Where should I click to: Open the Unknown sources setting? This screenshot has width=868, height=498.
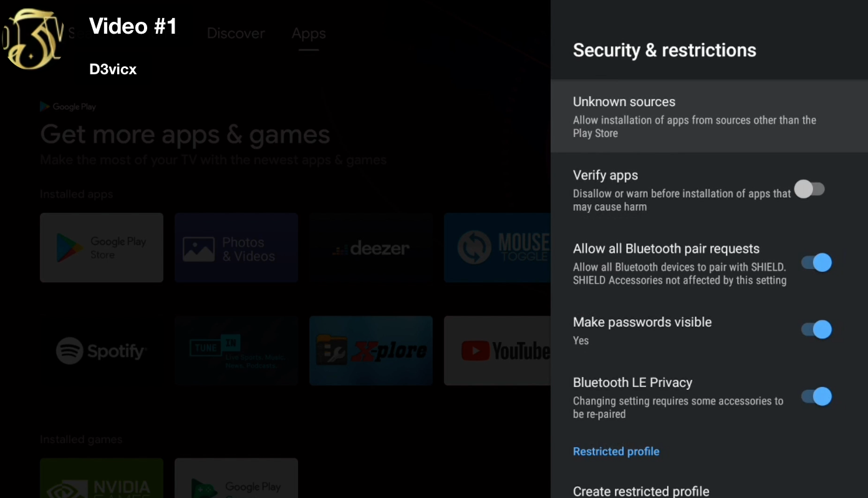(x=709, y=116)
